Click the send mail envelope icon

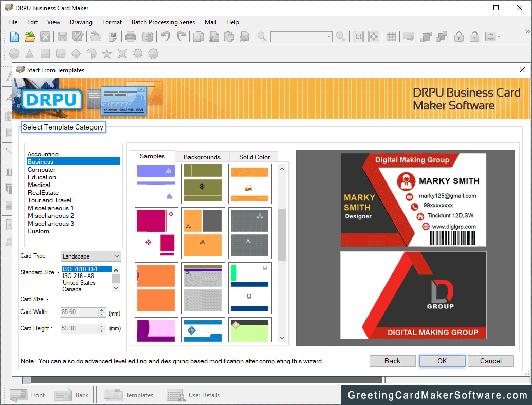coord(409,36)
